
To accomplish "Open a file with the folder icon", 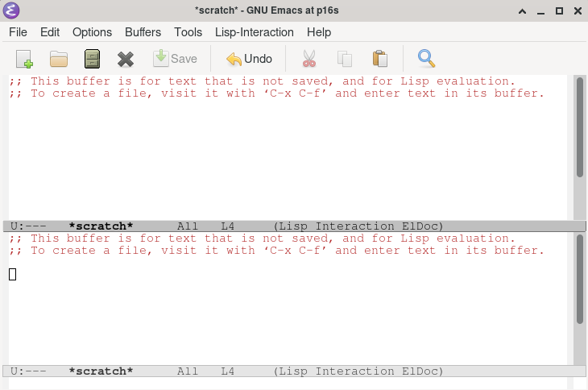I will tap(59, 59).
